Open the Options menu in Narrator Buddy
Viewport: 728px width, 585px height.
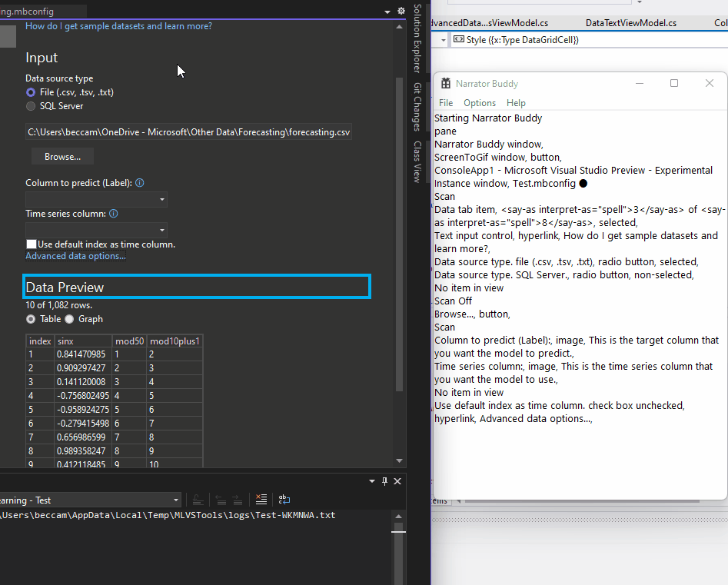tap(480, 102)
